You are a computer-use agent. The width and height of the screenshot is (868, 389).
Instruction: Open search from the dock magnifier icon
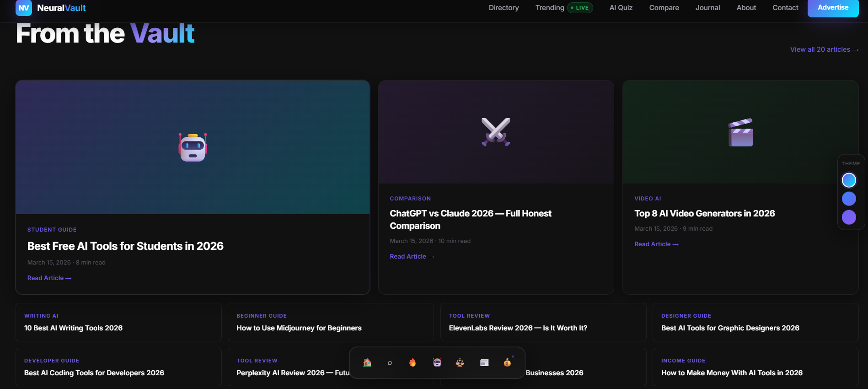point(390,362)
